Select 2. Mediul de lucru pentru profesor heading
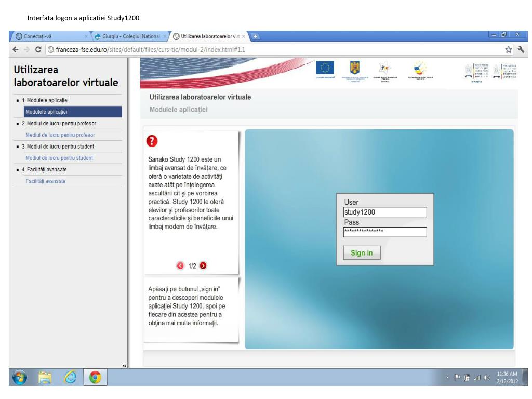The height and width of the screenshot is (399, 532). pos(59,124)
